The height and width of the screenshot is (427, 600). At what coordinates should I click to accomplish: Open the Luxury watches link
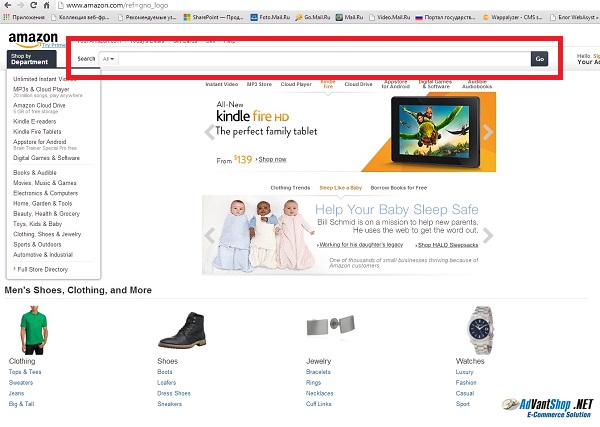(x=465, y=372)
